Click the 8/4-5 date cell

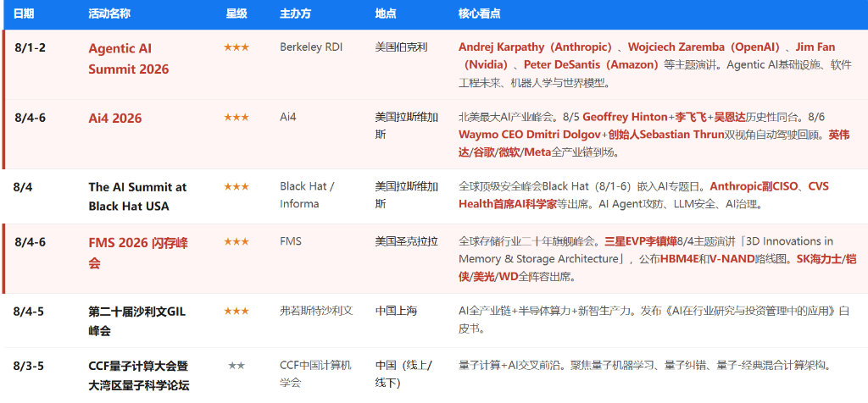coord(29,312)
